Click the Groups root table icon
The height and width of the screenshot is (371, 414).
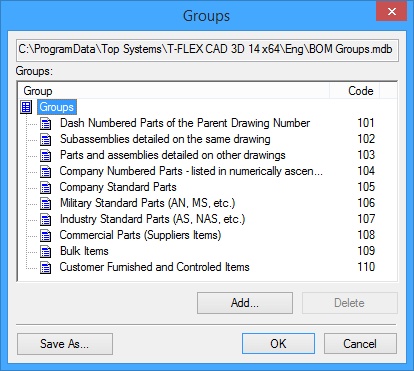[x=26, y=107]
